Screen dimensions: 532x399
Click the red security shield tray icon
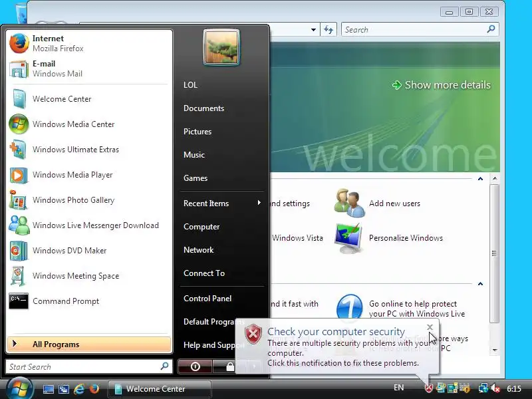coord(429,388)
